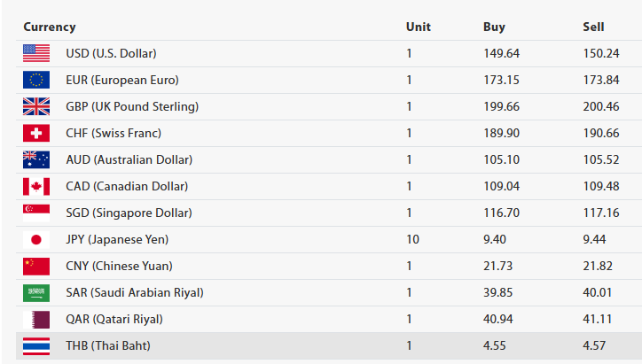Select the JPY (Japanese Yen) label
This screenshot has height=364, width=642.
pyautogui.click(x=117, y=239)
